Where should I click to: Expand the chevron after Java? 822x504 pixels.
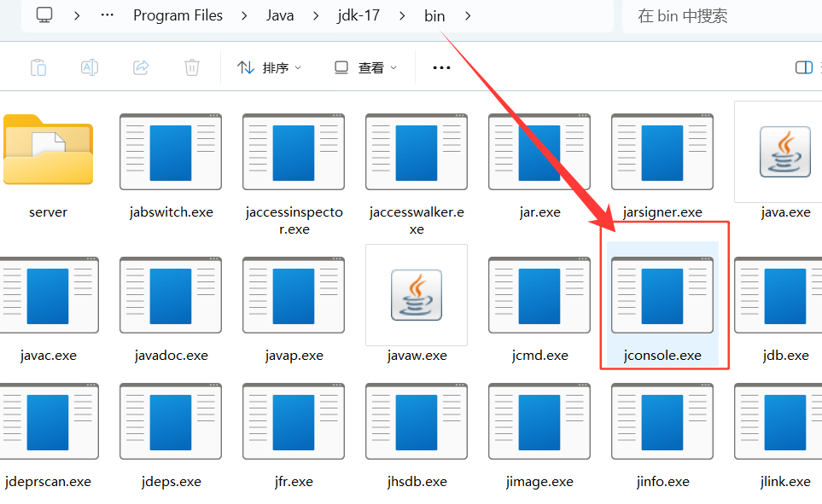pyautogui.click(x=316, y=15)
